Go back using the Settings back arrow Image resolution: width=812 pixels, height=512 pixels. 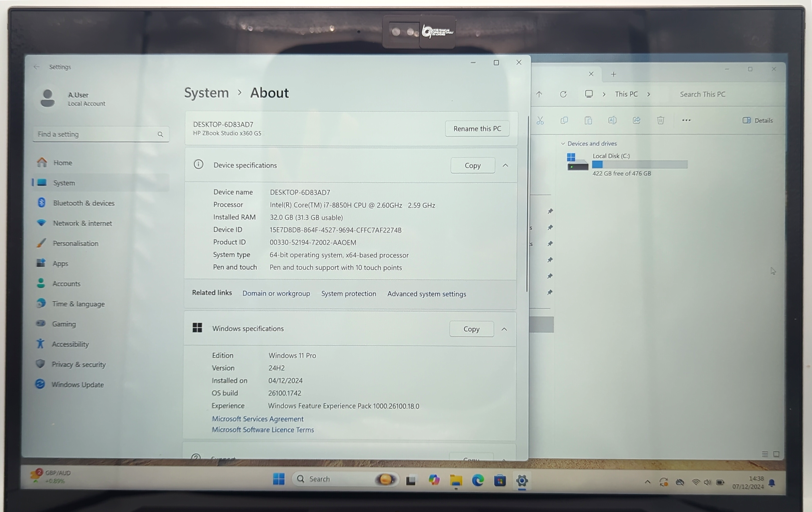click(x=36, y=67)
